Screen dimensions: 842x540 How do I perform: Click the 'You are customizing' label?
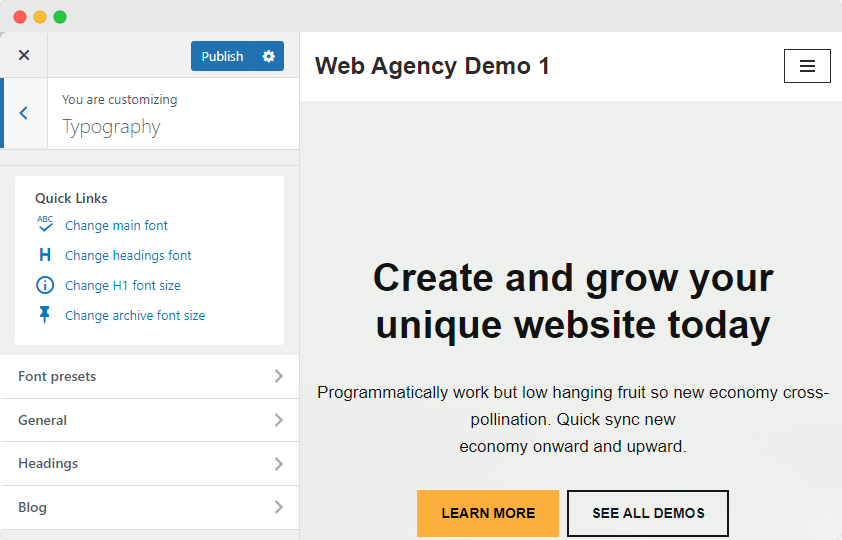tap(119, 100)
